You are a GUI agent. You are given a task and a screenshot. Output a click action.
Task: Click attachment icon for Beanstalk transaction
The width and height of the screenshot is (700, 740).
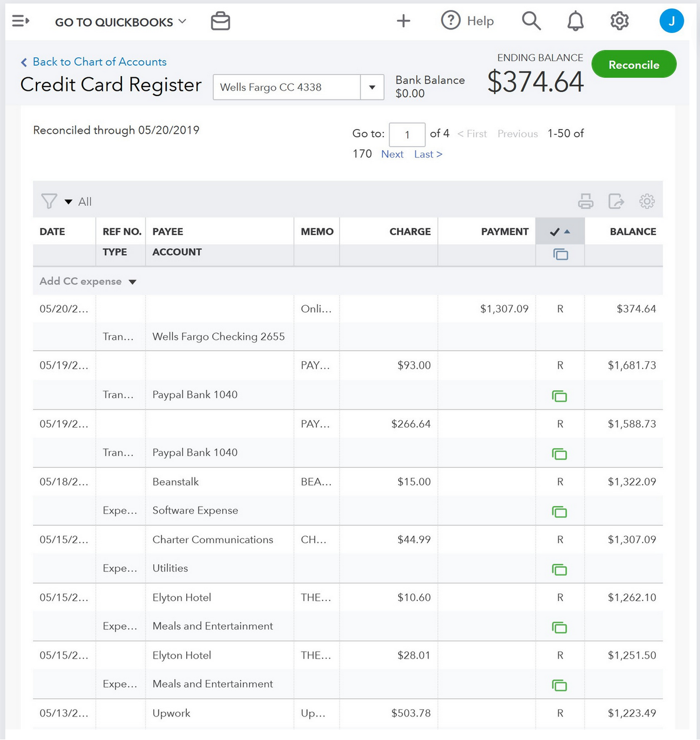pos(559,512)
